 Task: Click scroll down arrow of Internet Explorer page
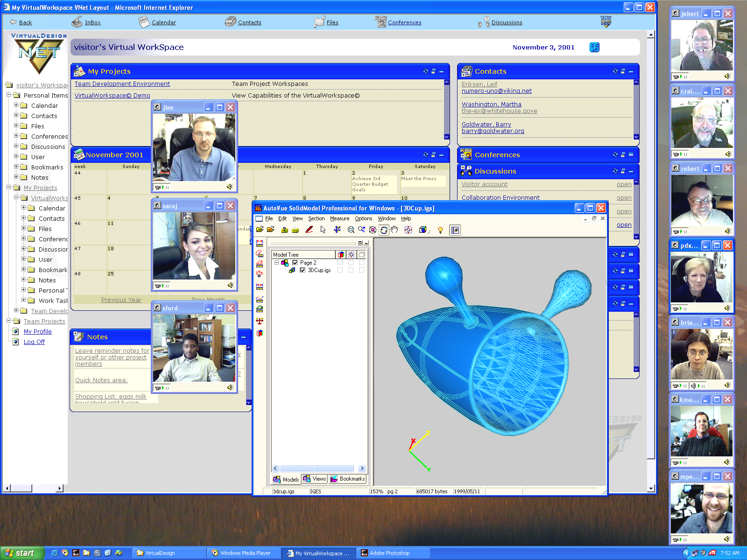[651, 489]
